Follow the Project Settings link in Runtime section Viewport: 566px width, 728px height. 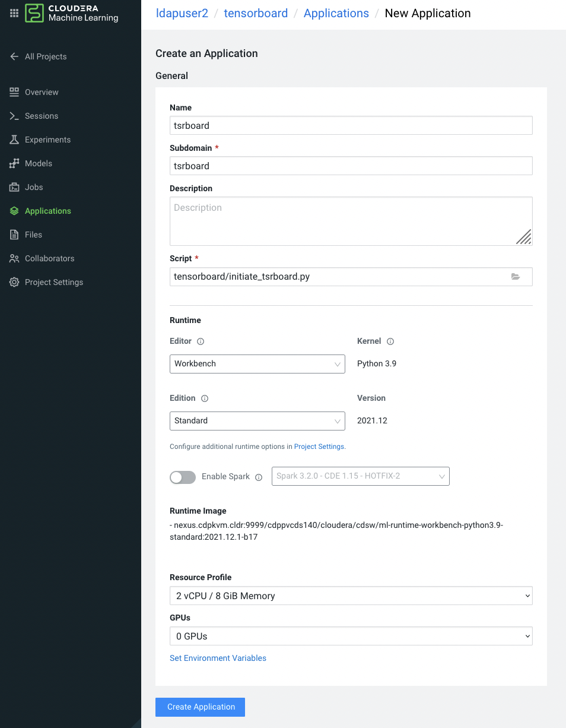(319, 447)
